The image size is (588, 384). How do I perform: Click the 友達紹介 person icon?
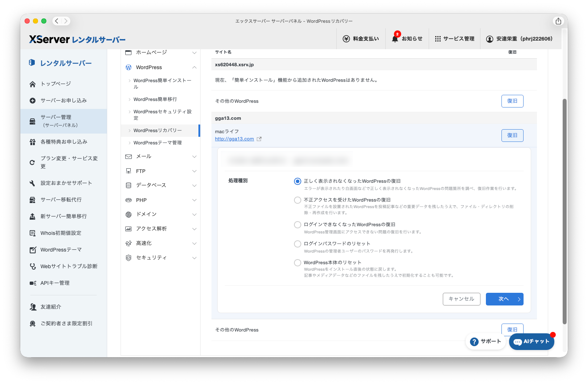tap(33, 307)
